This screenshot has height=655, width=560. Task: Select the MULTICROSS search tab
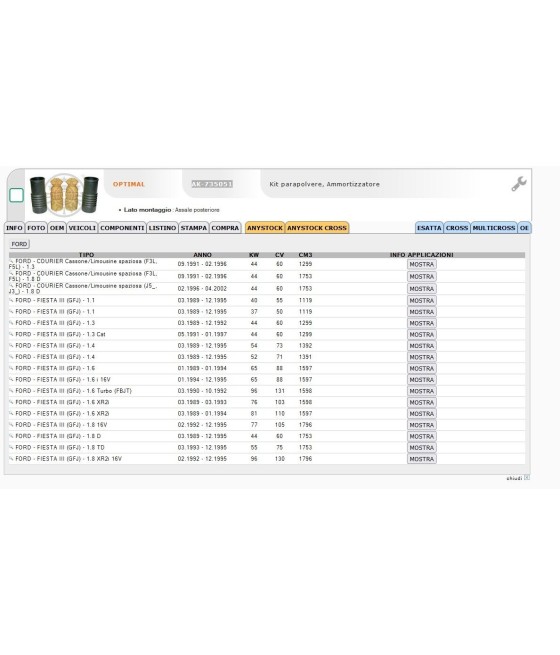click(494, 228)
